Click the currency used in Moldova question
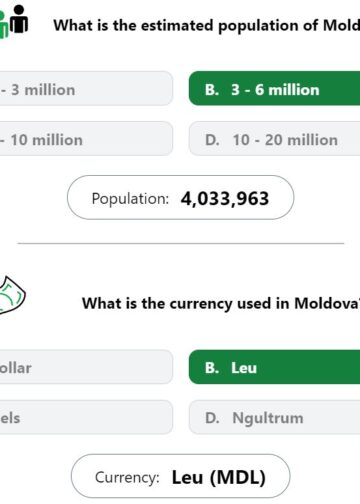 click(x=221, y=304)
